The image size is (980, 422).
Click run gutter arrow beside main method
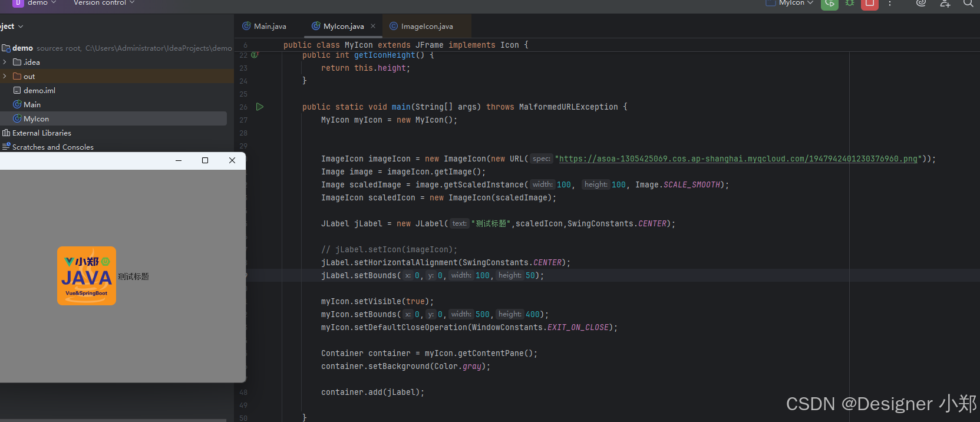[x=260, y=107]
